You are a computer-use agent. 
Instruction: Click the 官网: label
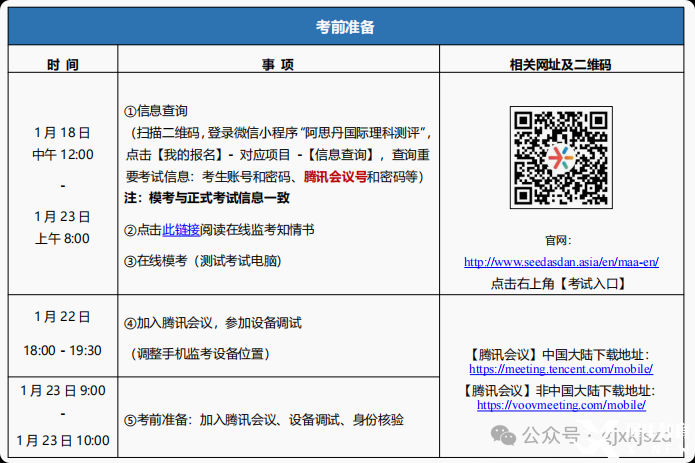[x=558, y=241]
